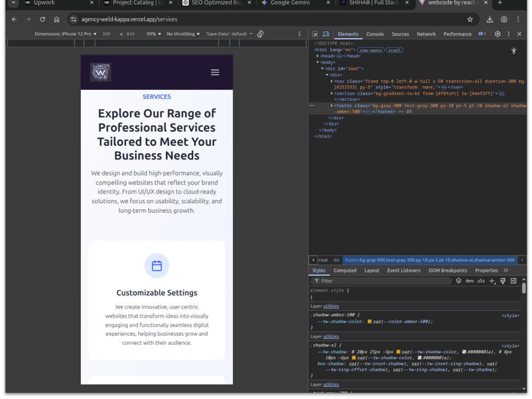Viewport: 532px width, 399px height.
Task: Expand the section bg-gradient element node
Action: point(331,94)
